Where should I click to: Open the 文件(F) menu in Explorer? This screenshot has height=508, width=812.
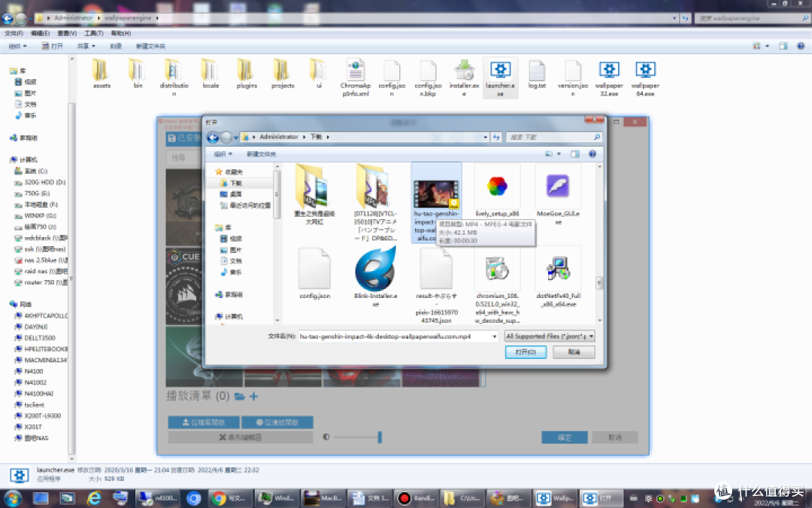tap(14, 33)
